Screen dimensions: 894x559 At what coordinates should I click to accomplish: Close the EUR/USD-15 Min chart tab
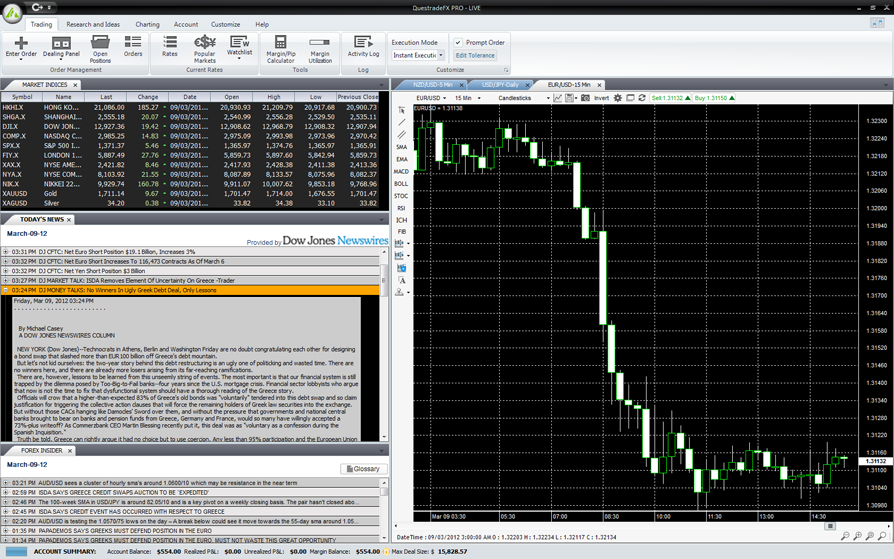[599, 85]
